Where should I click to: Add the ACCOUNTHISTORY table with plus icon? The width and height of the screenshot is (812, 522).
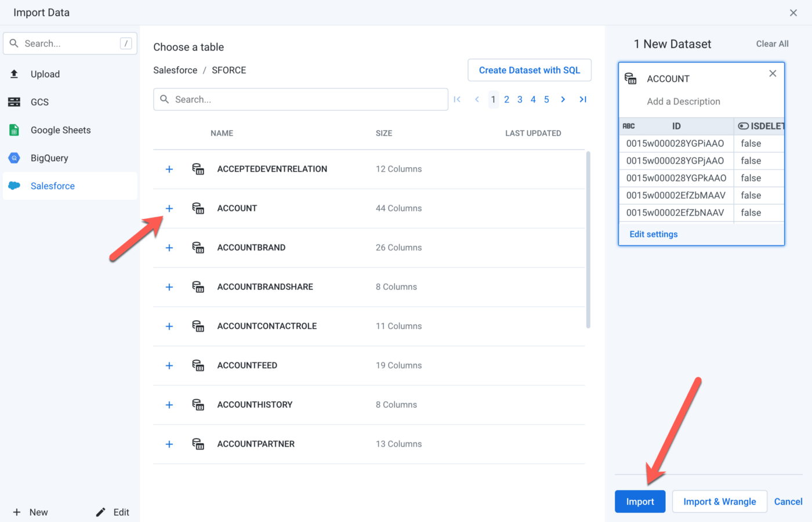(x=169, y=405)
